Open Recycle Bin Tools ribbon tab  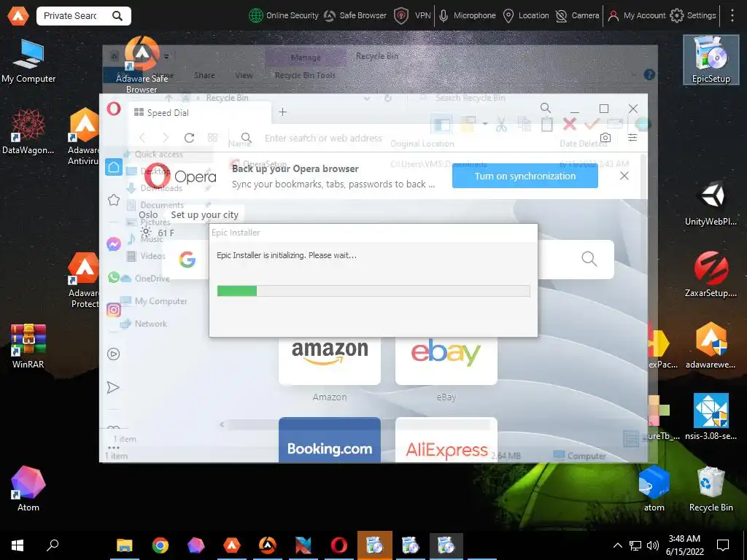pyautogui.click(x=305, y=75)
